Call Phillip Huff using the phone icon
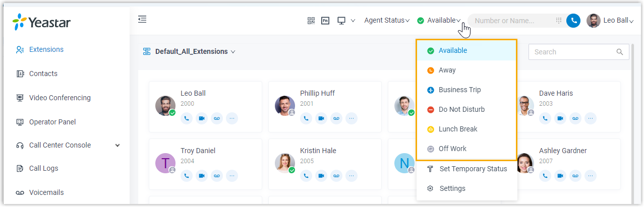The width and height of the screenshot is (644, 207). pyautogui.click(x=306, y=118)
